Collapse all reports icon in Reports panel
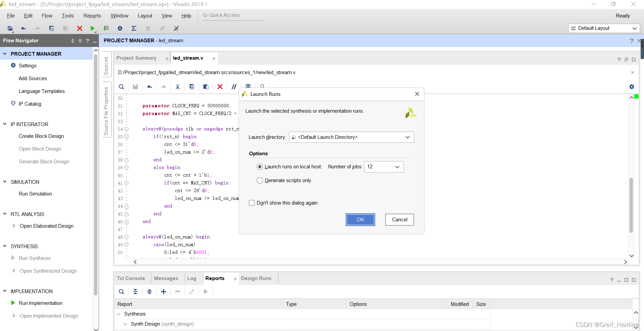 pos(135,292)
